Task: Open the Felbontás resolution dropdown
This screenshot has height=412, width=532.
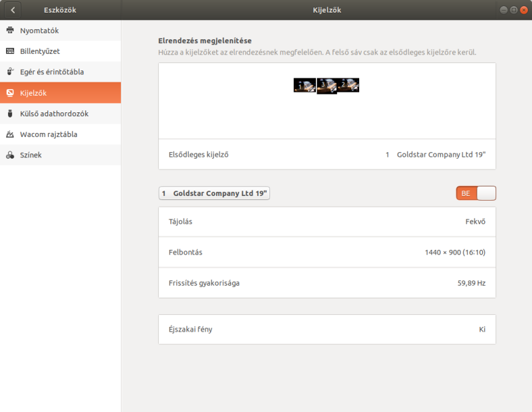Action: pyautogui.click(x=327, y=253)
